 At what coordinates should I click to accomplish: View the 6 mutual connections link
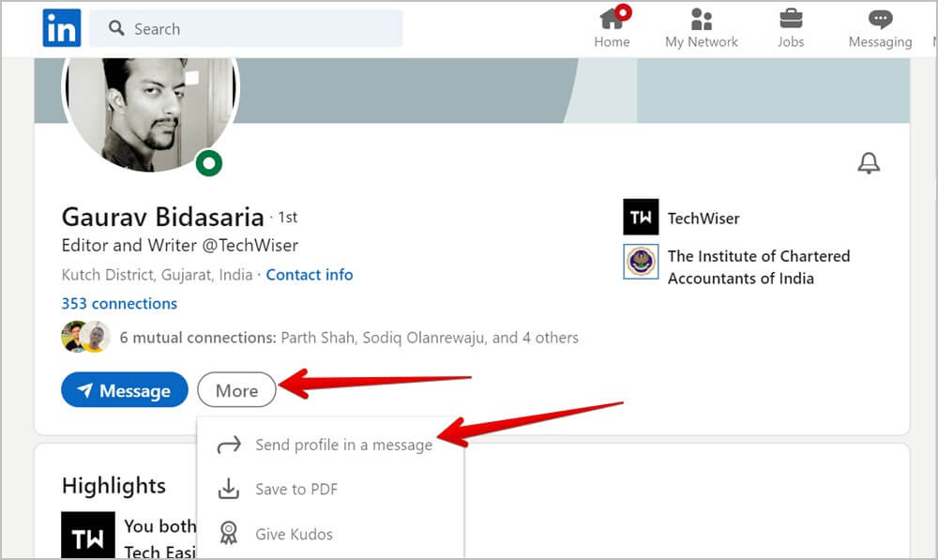point(349,338)
